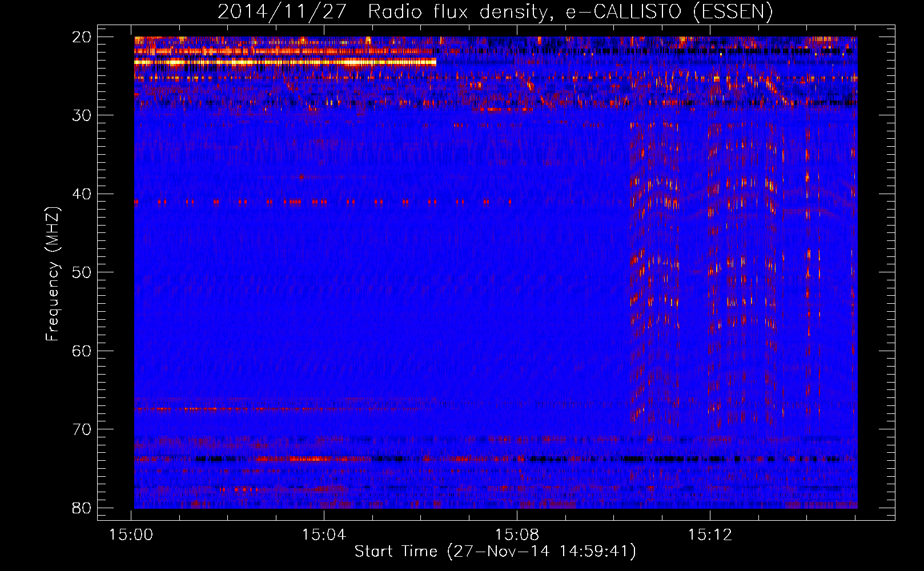Click the 15:12 time tick label

pyautogui.click(x=710, y=535)
